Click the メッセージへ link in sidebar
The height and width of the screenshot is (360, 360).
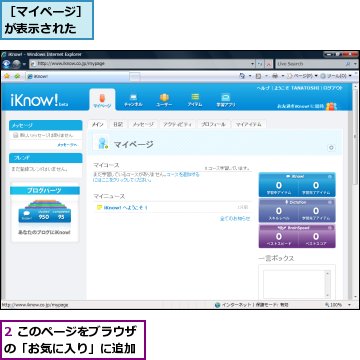click(x=67, y=145)
